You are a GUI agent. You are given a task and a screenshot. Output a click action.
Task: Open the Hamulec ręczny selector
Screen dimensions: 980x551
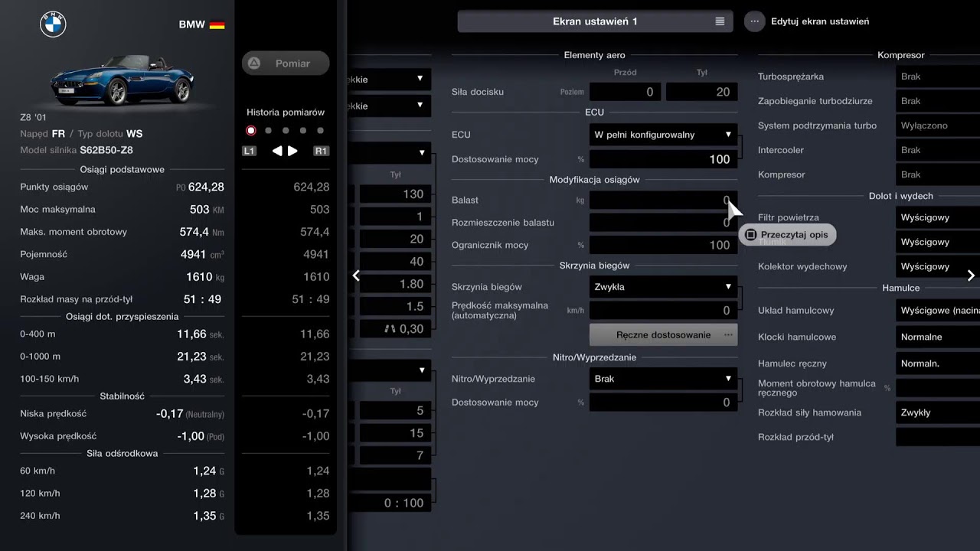click(938, 364)
